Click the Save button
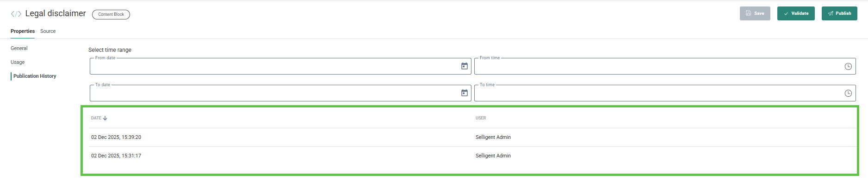868x188 pixels. [755, 13]
